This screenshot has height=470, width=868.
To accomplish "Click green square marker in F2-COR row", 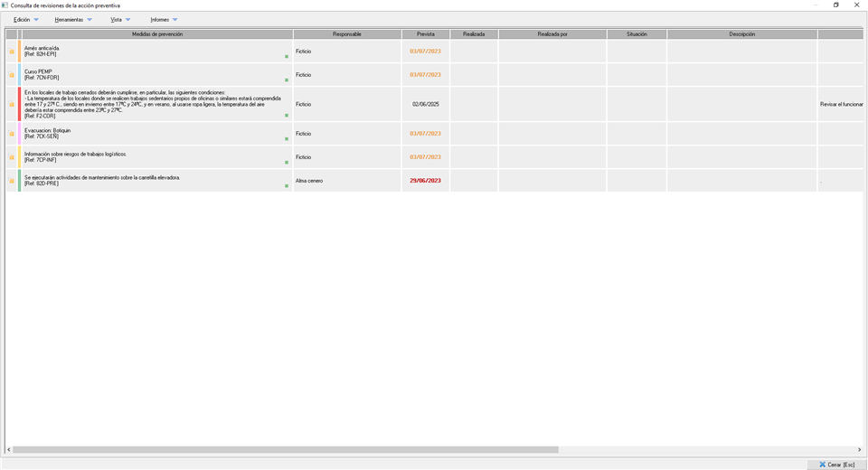I will [x=287, y=116].
